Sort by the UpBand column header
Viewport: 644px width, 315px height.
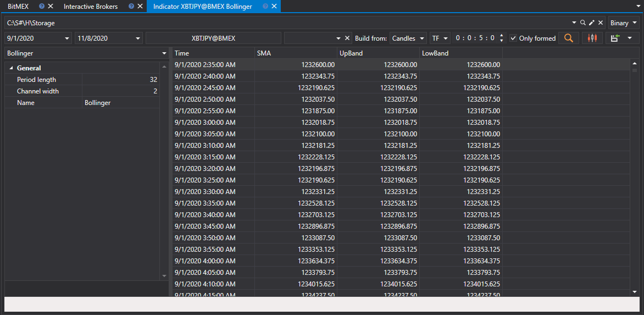378,53
